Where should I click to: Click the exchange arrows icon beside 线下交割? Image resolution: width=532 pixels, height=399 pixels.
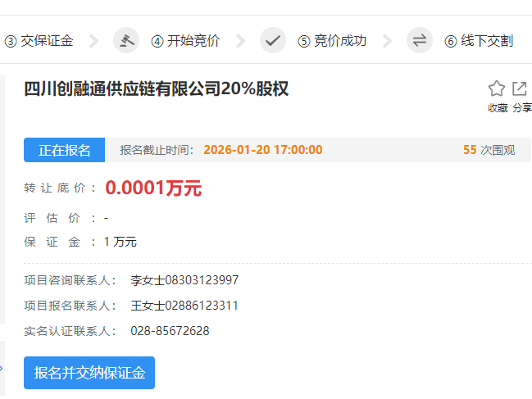(419, 40)
